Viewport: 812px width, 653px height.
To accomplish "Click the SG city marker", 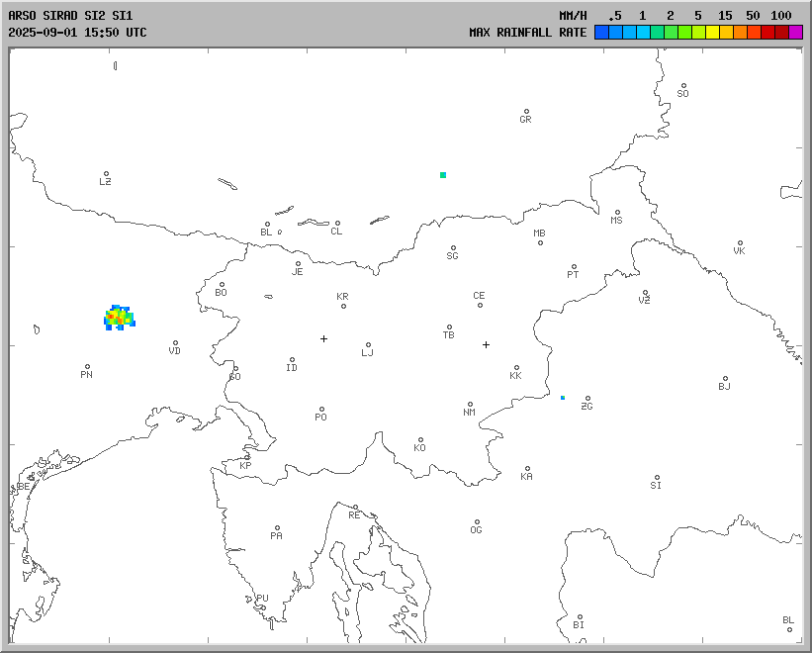I will (453, 248).
